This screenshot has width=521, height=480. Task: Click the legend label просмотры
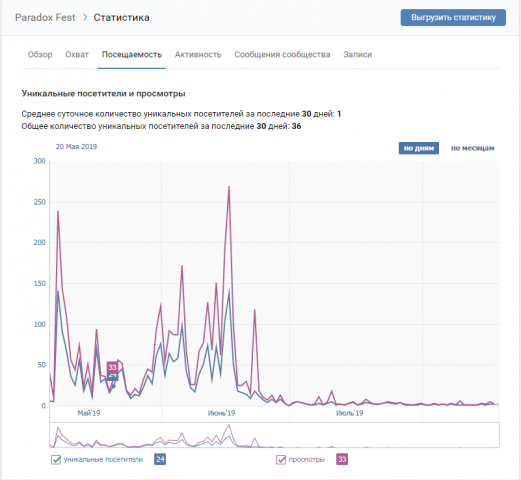click(307, 459)
